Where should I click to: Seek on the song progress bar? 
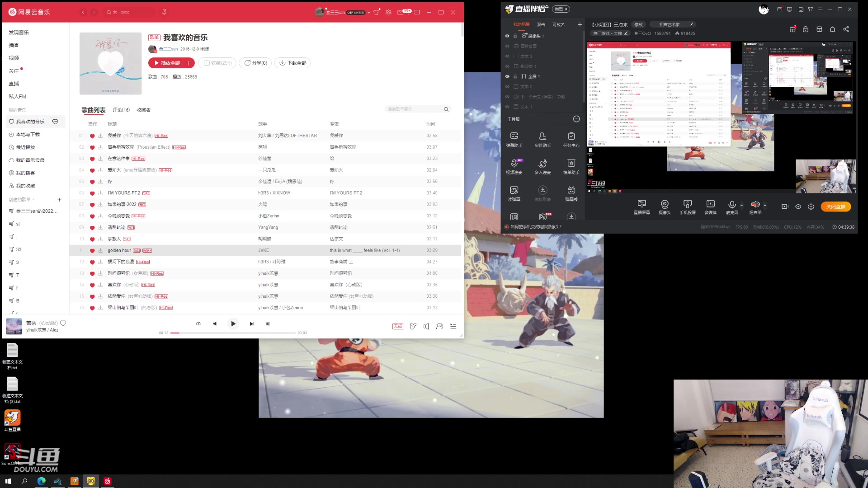[x=233, y=333]
